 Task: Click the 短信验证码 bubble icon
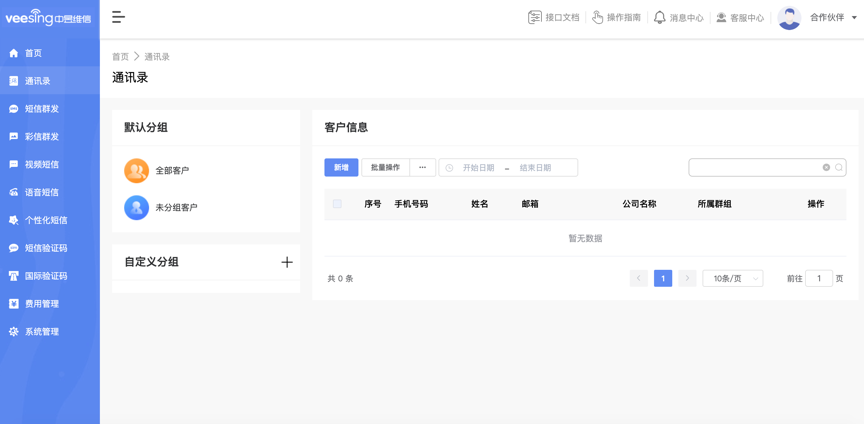click(14, 248)
